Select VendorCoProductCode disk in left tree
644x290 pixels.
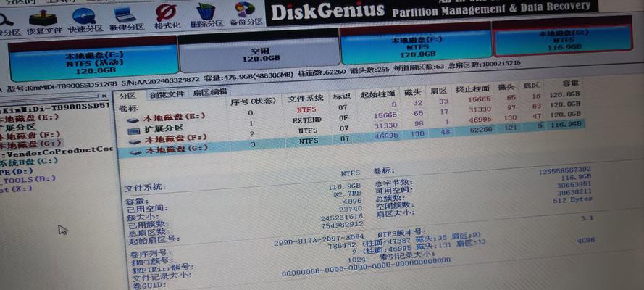[x=57, y=152]
